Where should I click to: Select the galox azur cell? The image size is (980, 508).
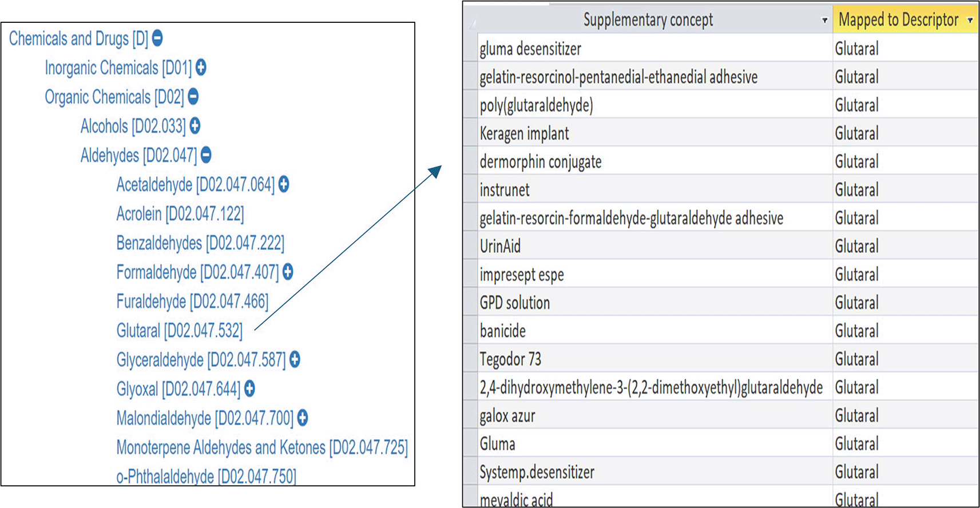pyautogui.click(x=655, y=415)
